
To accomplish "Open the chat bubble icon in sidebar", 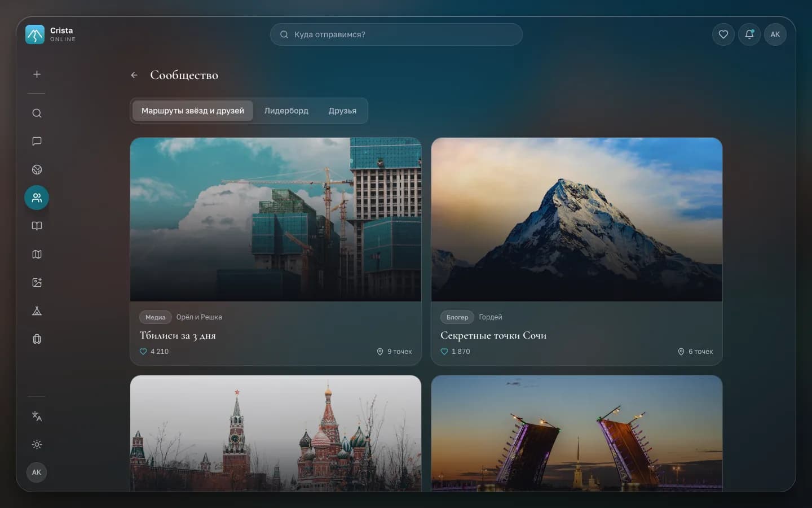I will coord(37,141).
